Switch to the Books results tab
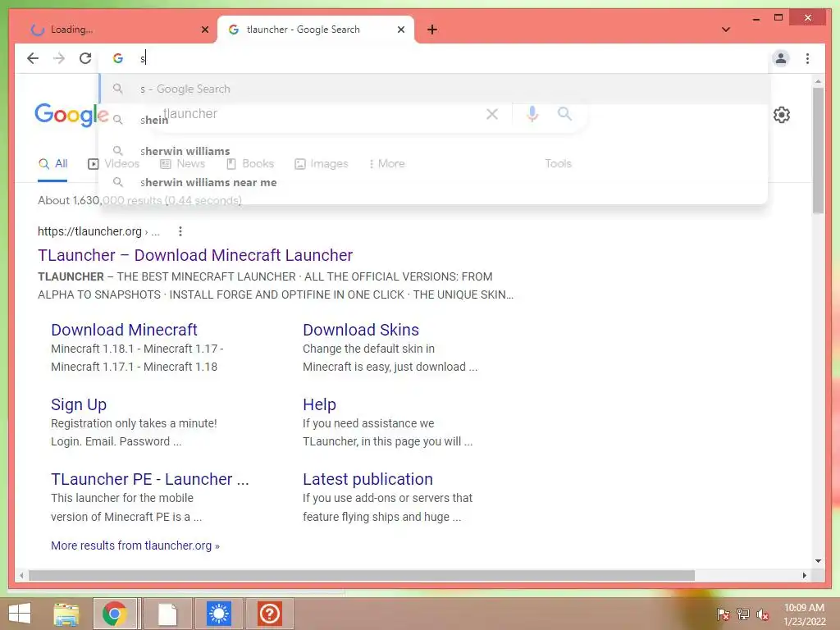The height and width of the screenshot is (630, 840). pos(249,164)
